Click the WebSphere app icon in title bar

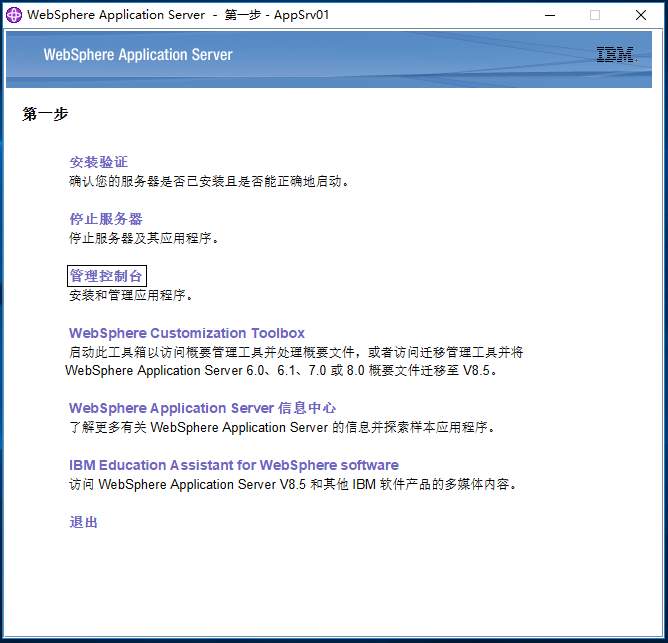[x=14, y=15]
